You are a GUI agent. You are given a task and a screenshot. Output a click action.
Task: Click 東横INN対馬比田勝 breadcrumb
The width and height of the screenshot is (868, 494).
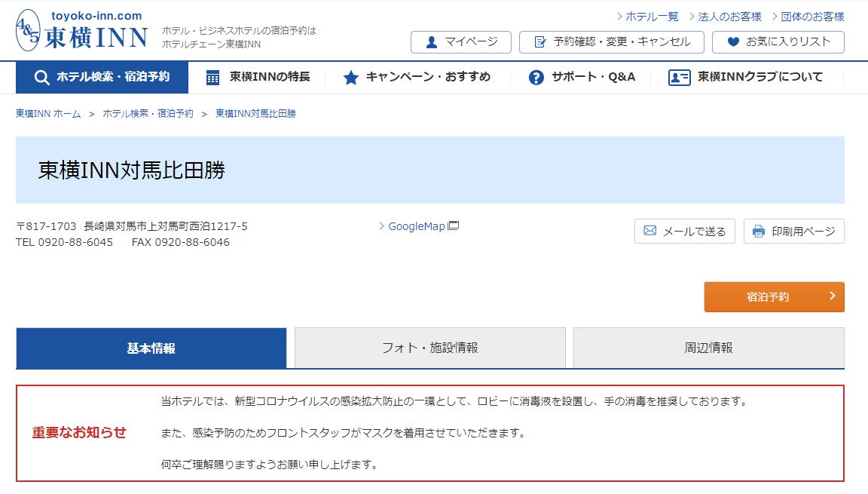coord(255,114)
